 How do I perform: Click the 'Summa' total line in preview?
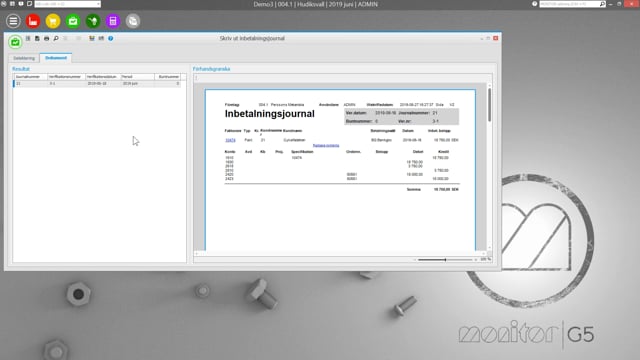click(433, 189)
